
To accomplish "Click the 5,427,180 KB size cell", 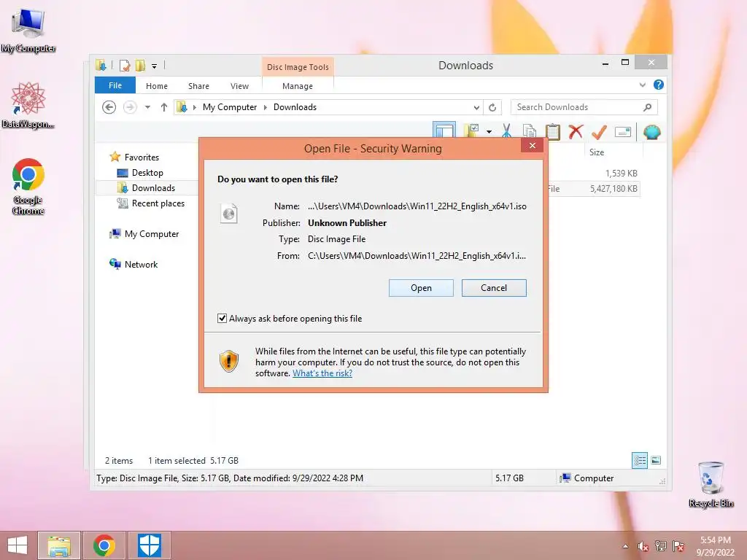I will point(614,189).
